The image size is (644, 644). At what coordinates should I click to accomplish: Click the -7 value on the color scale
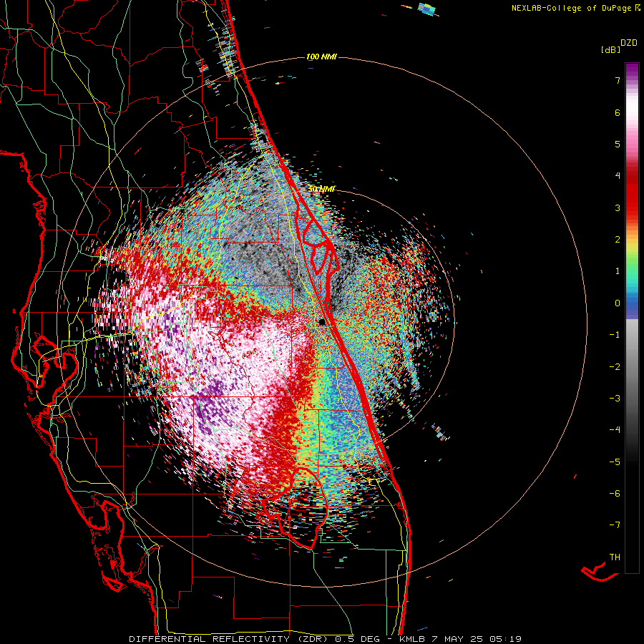(615, 525)
